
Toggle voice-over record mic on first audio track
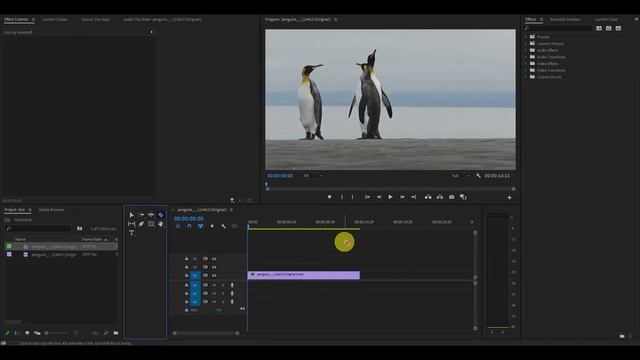tap(232, 285)
